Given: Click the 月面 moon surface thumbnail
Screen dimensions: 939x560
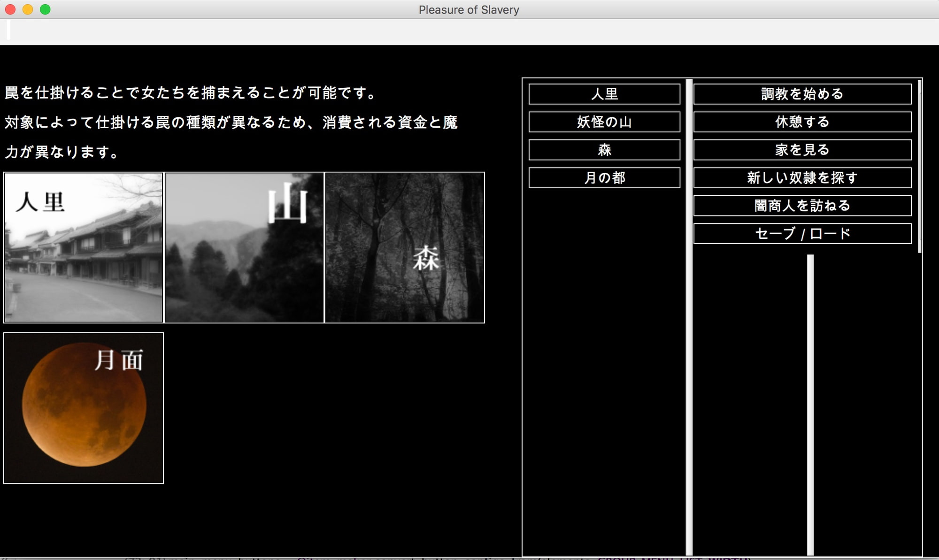Looking at the screenshot, I should (84, 407).
